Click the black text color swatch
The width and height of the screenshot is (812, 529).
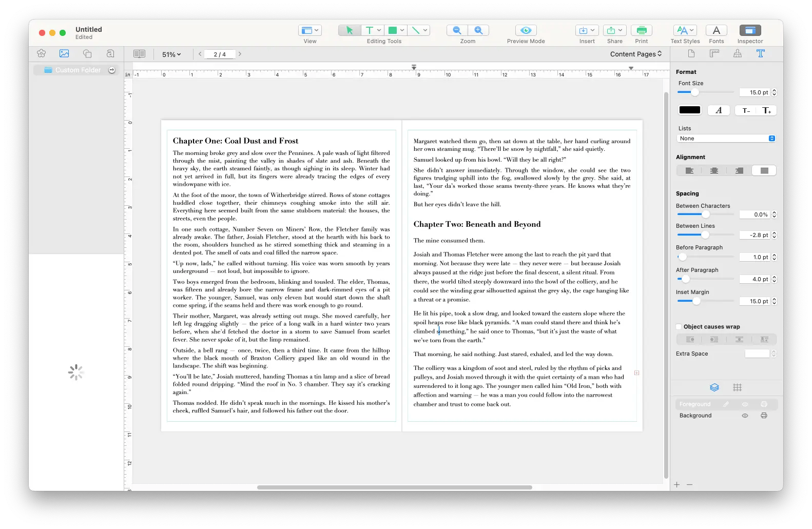[689, 110]
